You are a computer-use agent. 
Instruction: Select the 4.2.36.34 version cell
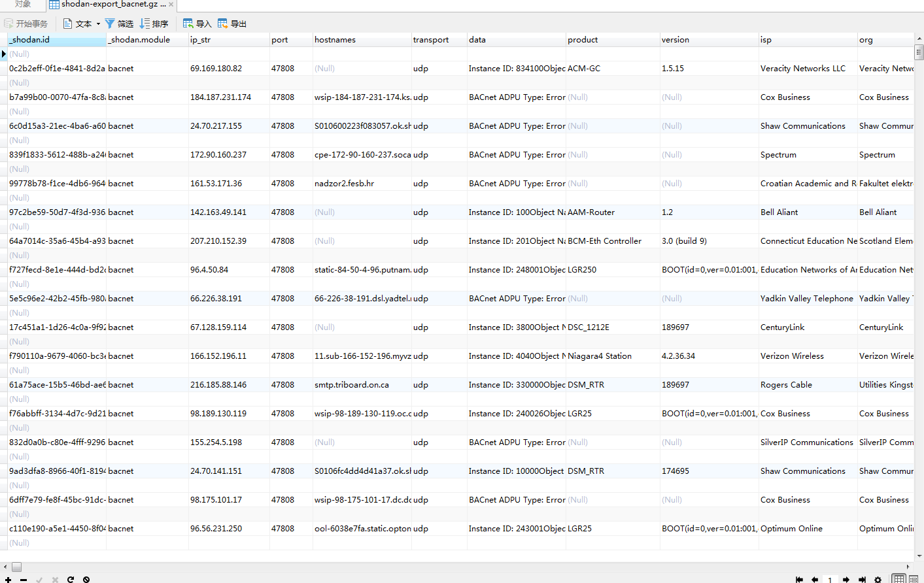[710, 356]
